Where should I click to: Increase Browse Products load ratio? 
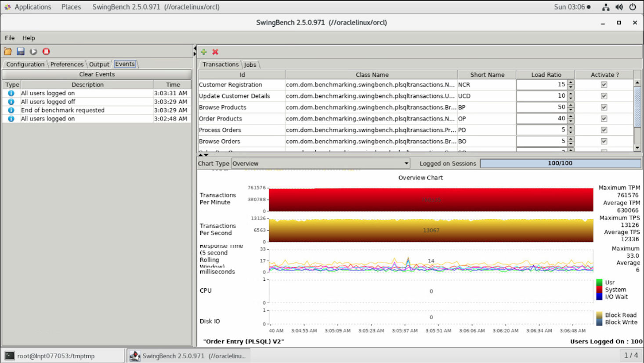(571, 105)
